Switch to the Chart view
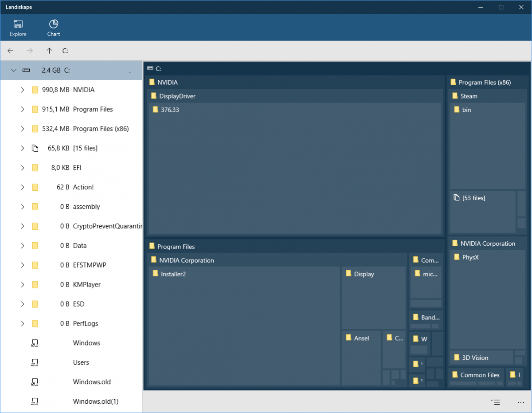 click(53, 27)
